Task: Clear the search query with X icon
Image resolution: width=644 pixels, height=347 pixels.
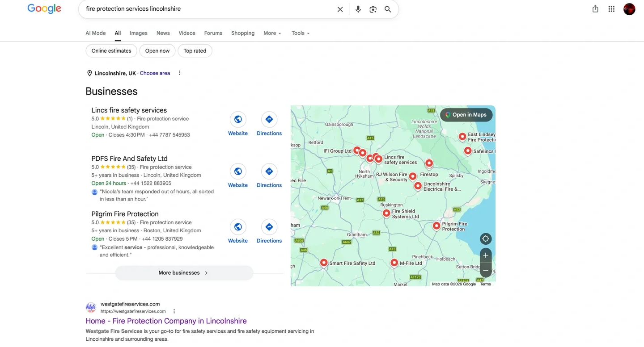Action: tap(340, 9)
